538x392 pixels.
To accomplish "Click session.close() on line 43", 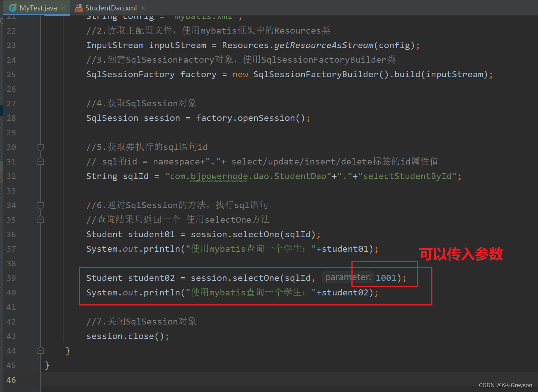I will point(125,336).
